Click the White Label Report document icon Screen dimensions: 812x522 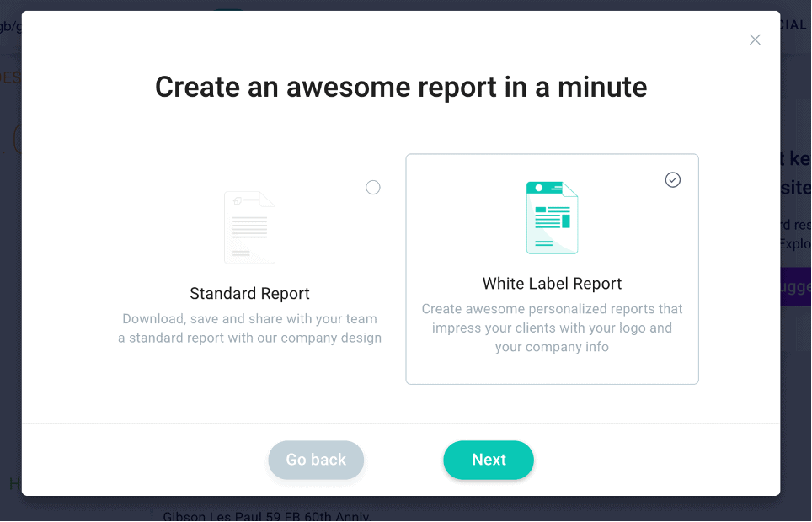pos(552,217)
